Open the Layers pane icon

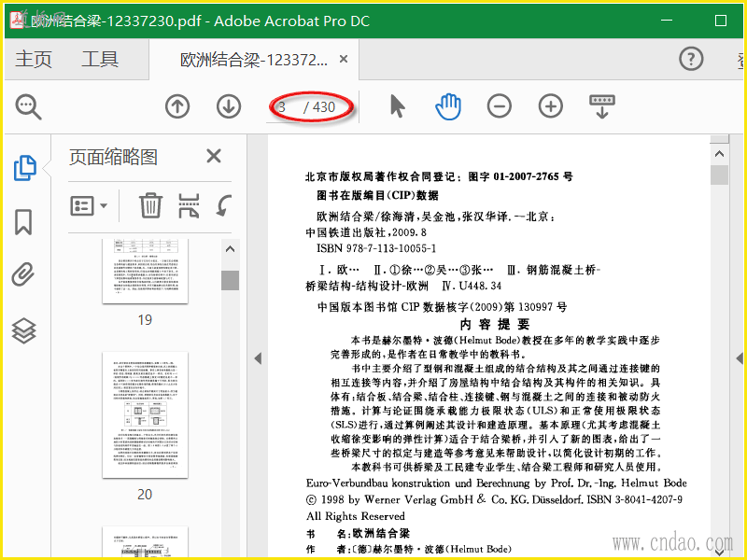pos(24,330)
